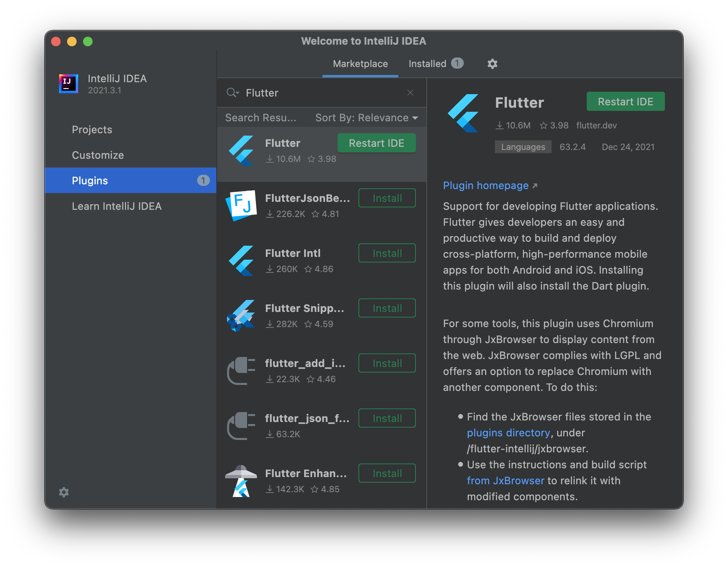Focus the plugin search field
The height and width of the screenshot is (568, 728).
[x=322, y=93]
